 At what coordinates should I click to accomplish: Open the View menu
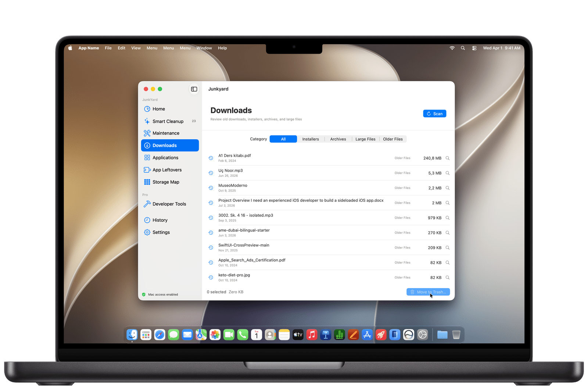[136, 48]
